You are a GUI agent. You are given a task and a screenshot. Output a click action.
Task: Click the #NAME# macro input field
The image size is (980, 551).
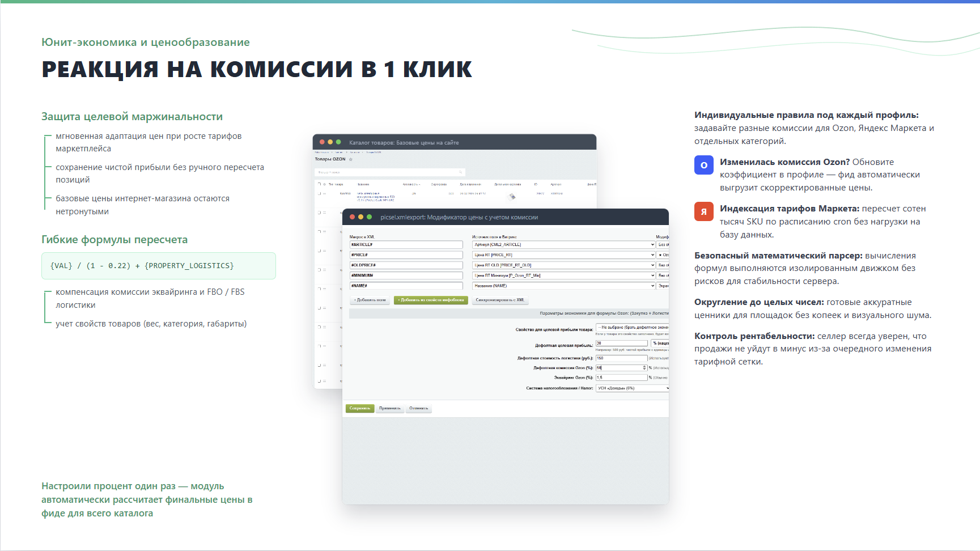pyautogui.click(x=406, y=286)
